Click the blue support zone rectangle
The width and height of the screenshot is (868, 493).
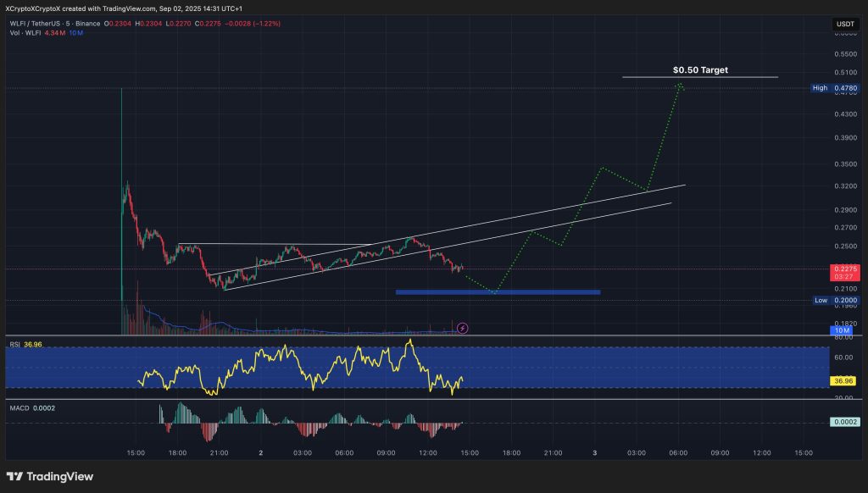click(498, 291)
